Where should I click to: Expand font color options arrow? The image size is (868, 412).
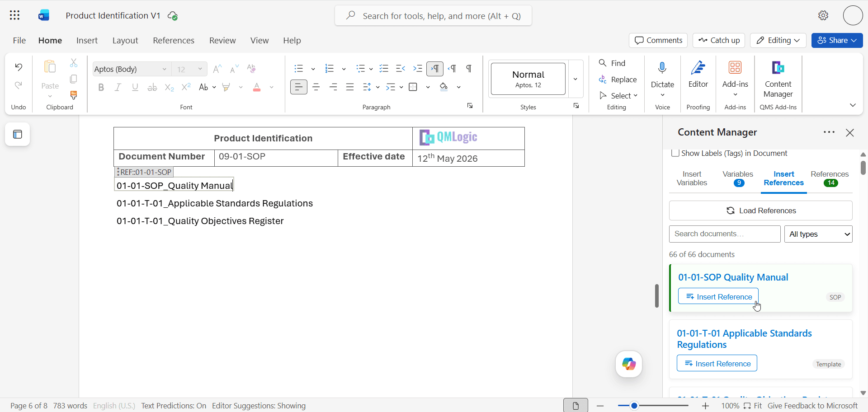(271, 87)
